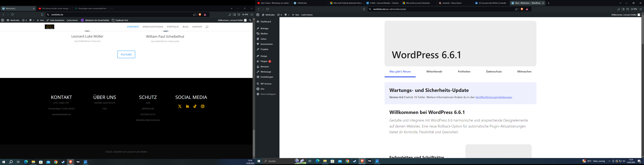
Task: Click the comments bubble in right admin bar
Action: pos(287,15)
